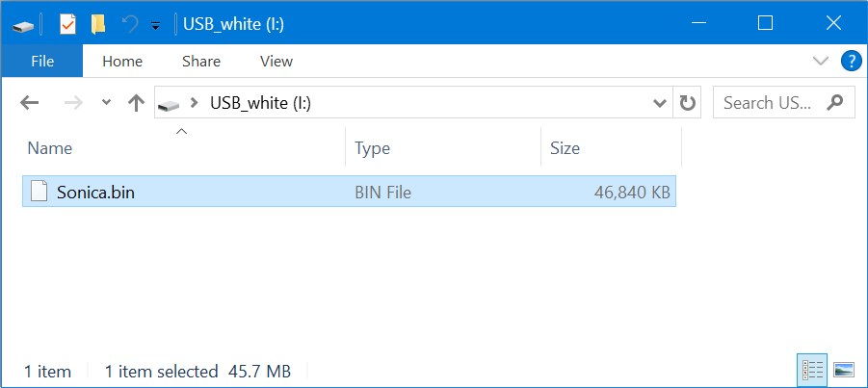Go back with the left arrow
Screen dimensions: 868x388
coord(29,102)
